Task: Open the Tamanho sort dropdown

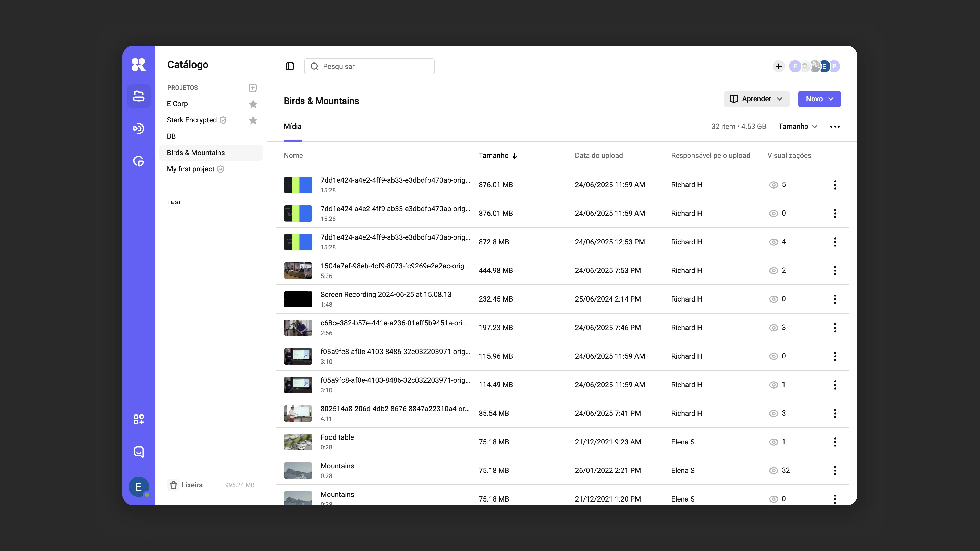Action: pos(798,127)
